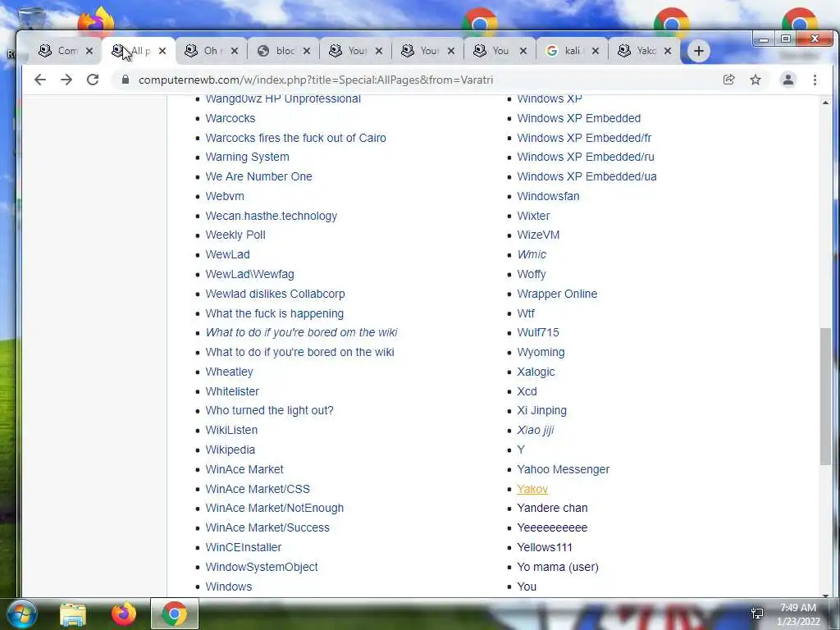Screen dimensions: 840x630
Task: Open the 'WewLad' link
Action: click(228, 254)
